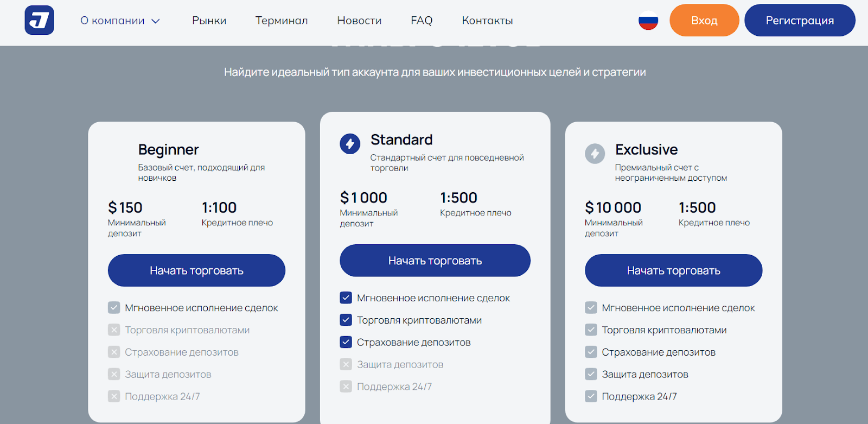Click the $1 000 minimum deposit value
The image size is (868, 424).
point(363,198)
